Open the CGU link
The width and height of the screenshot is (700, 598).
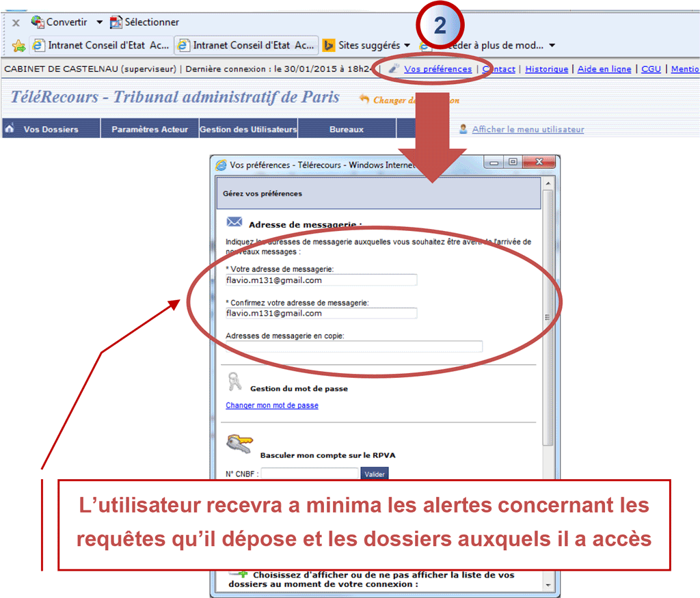pos(651,69)
